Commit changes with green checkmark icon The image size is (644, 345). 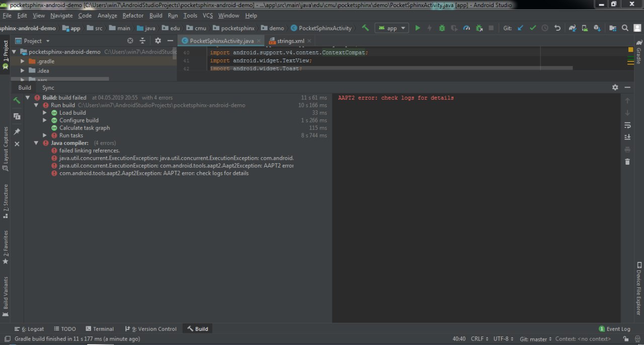(x=533, y=28)
